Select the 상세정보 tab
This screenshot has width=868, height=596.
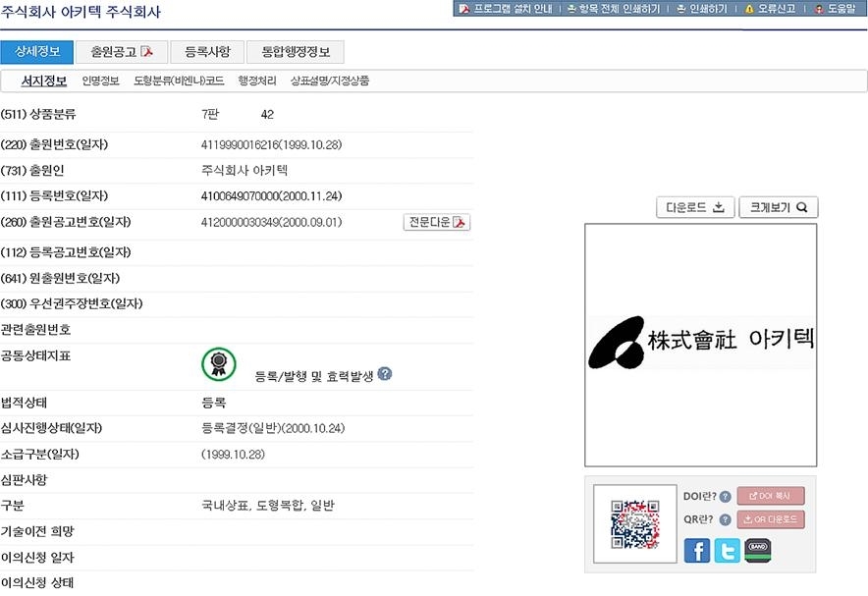pyautogui.click(x=36, y=52)
